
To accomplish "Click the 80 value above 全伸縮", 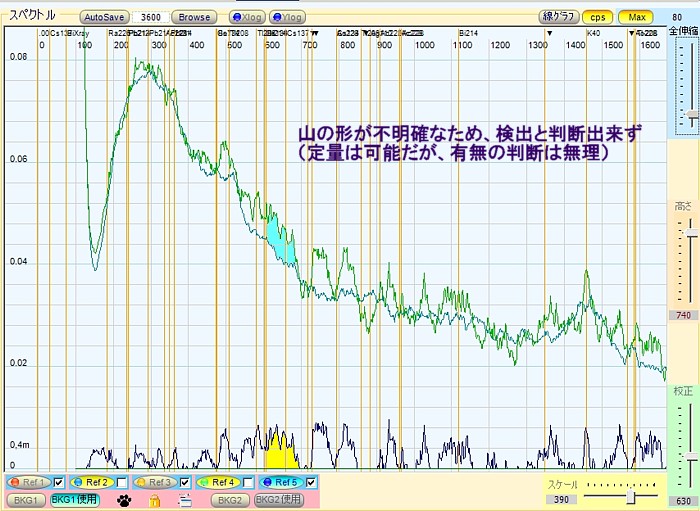I will tap(677, 17).
